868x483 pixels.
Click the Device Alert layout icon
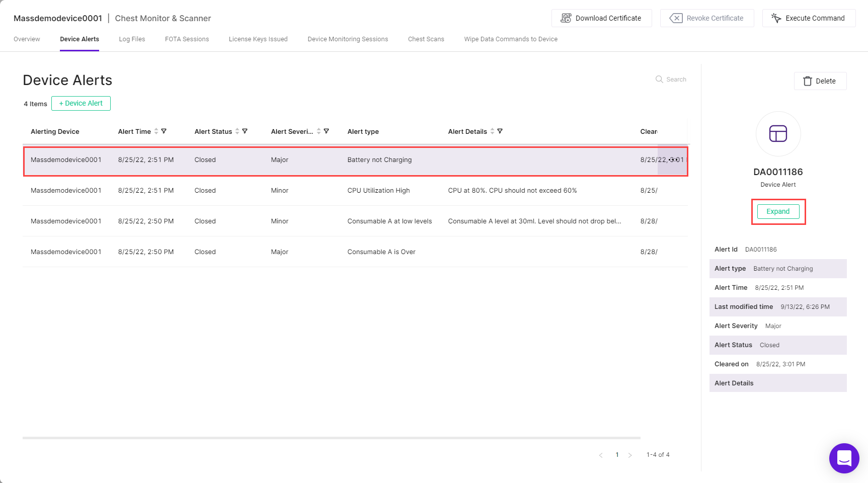point(778,134)
